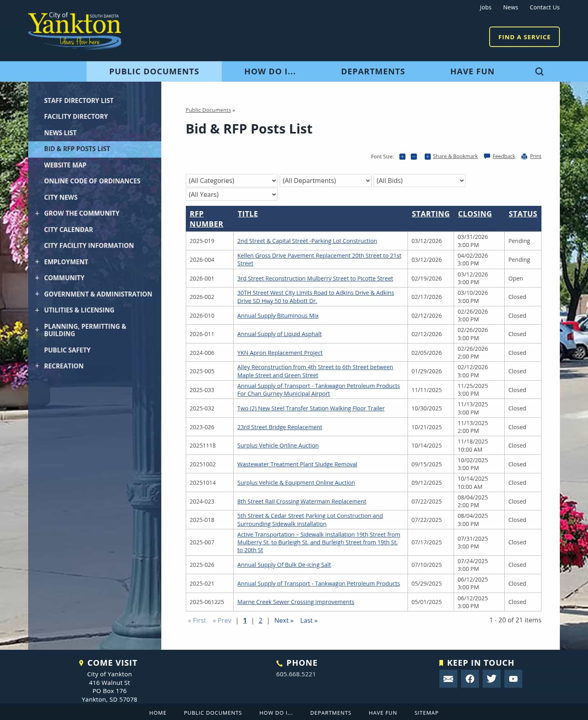This screenshot has height=720, width=588.
Task: Open the All Categories dropdown
Action: (232, 181)
